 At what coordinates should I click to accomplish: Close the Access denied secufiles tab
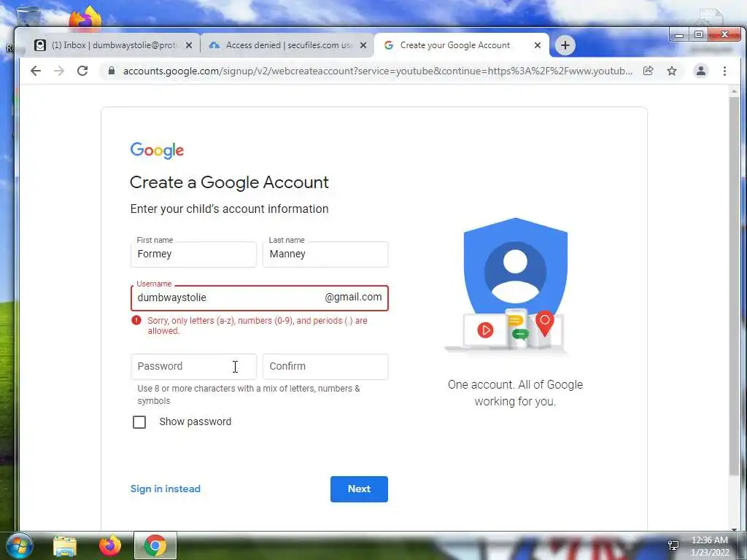point(363,45)
